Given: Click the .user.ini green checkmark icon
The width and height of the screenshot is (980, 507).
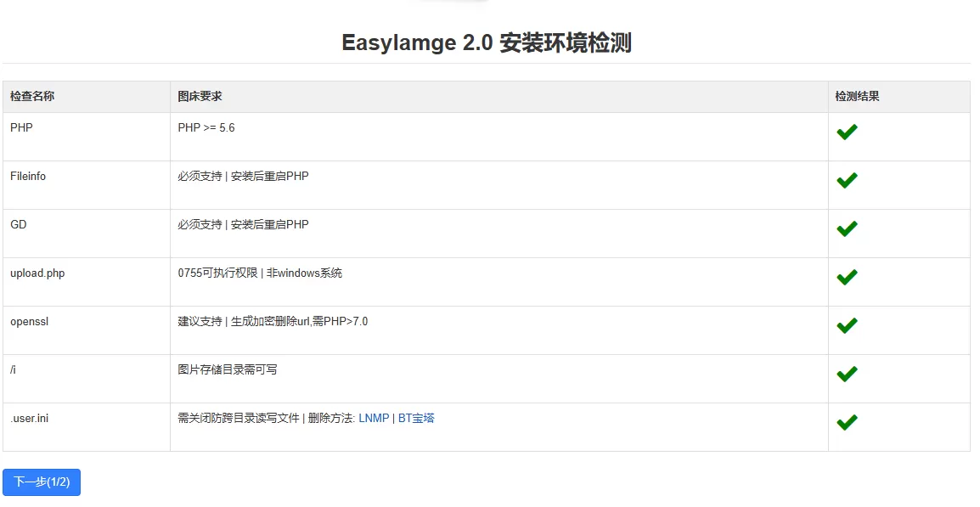Looking at the screenshot, I should coord(847,422).
